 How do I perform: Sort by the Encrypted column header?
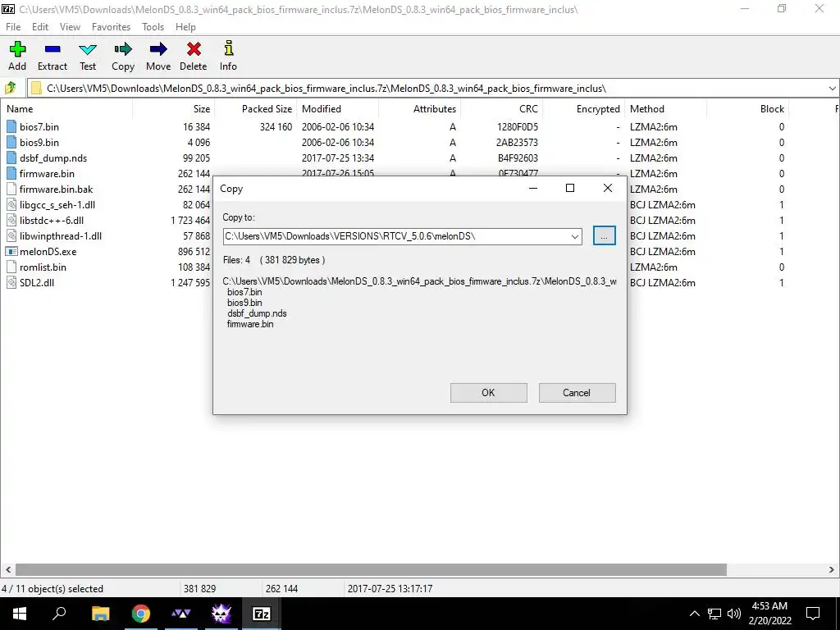click(x=583, y=109)
